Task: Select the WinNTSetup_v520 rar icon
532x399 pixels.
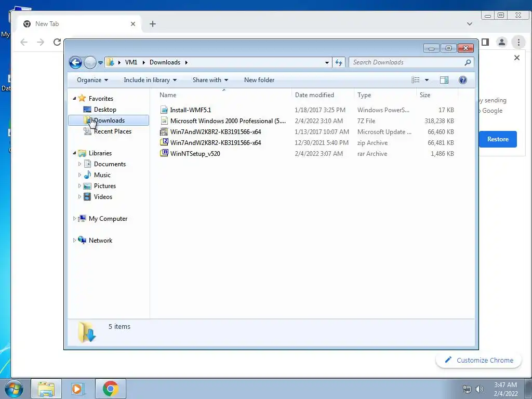Action: point(164,153)
